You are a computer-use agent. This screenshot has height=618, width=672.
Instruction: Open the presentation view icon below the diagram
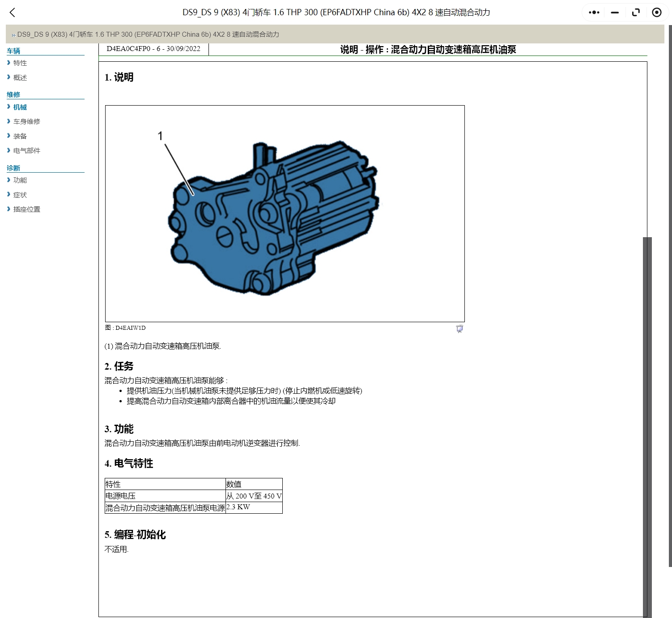[x=459, y=328]
